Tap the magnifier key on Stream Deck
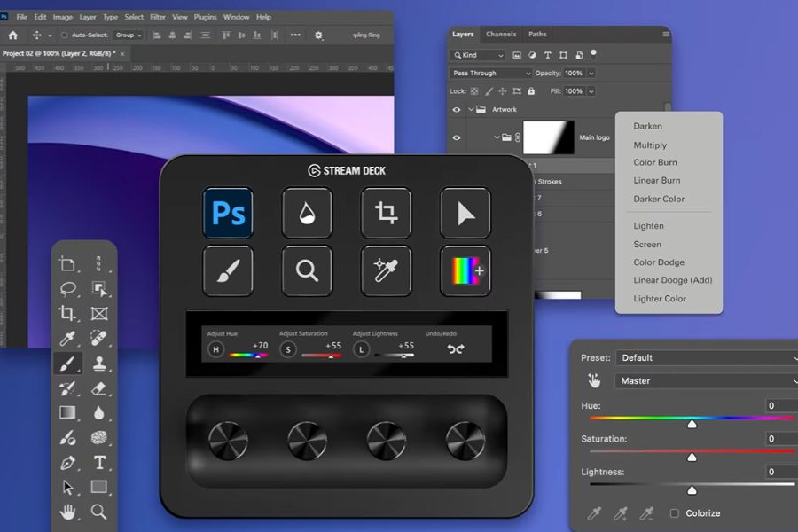 [307, 270]
